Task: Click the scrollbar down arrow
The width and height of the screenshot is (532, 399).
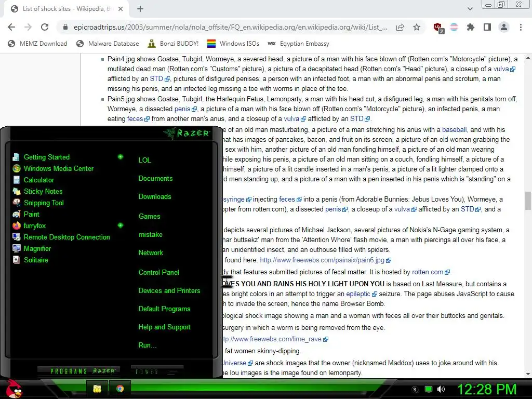Action: pyautogui.click(x=528, y=374)
